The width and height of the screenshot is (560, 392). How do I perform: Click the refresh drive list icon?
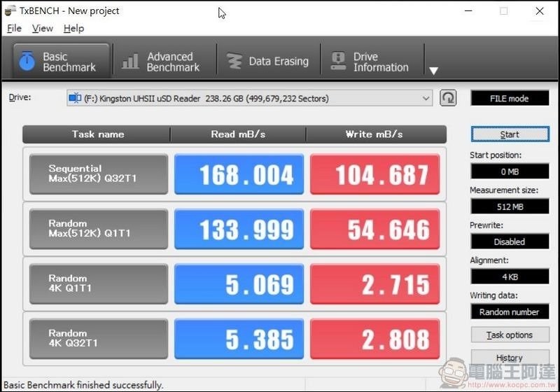[x=448, y=98]
